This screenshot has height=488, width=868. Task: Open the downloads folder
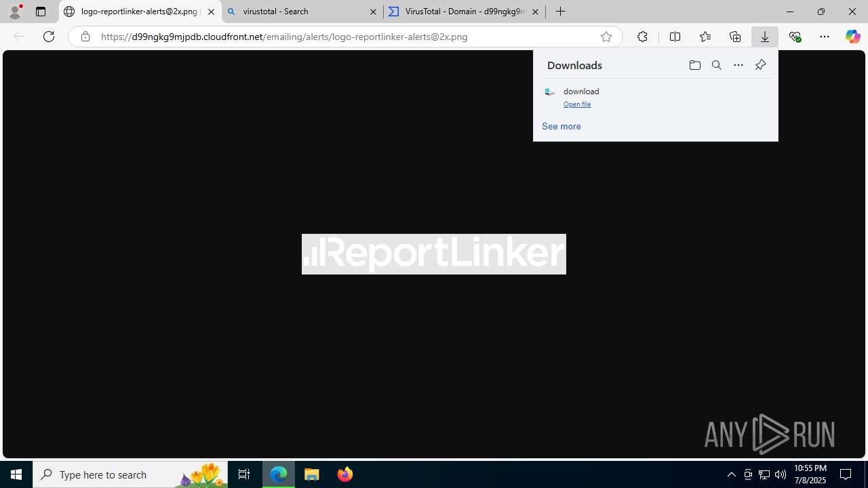pyautogui.click(x=694, y=65)
